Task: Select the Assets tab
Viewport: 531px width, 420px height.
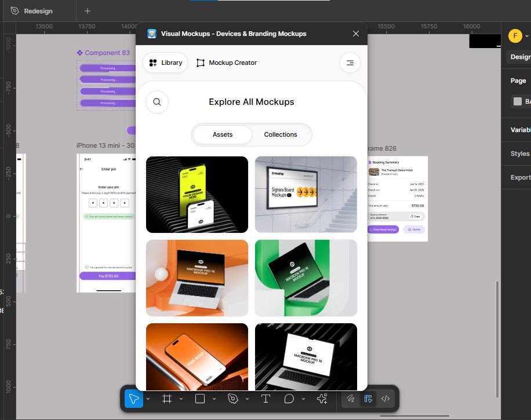Action: click(x=223, y=134)
